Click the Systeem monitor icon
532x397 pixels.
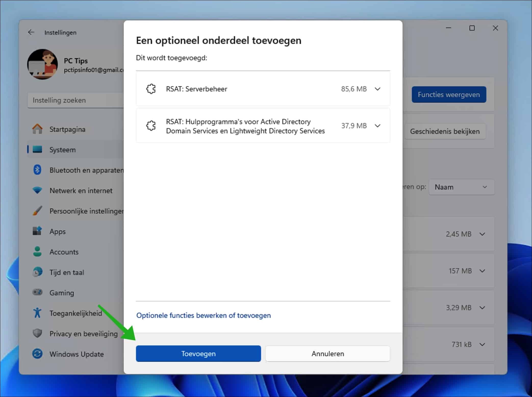tap(37, 150)
